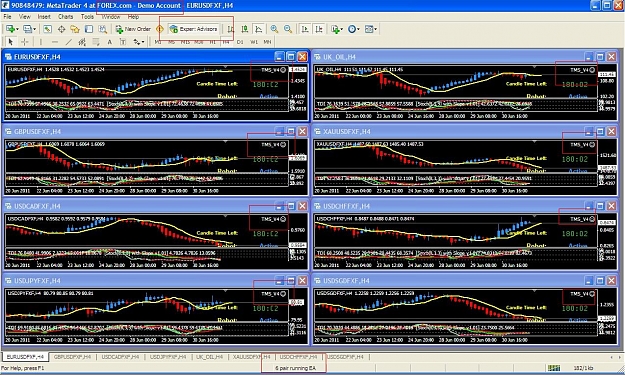Open the File menu

[x=7, y=17]
